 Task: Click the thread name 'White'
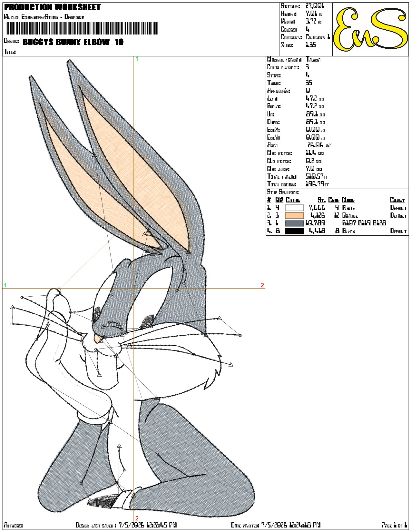[348, 208]
